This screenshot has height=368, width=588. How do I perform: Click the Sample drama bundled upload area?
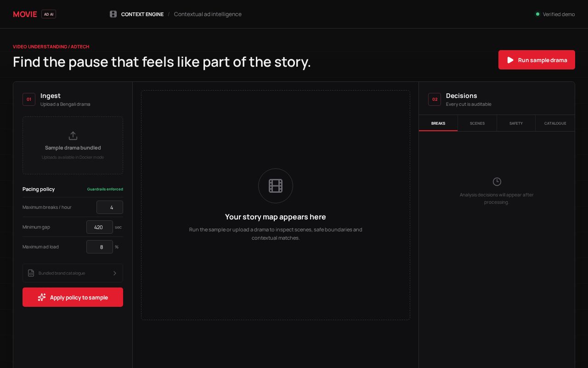click(73, 145)
